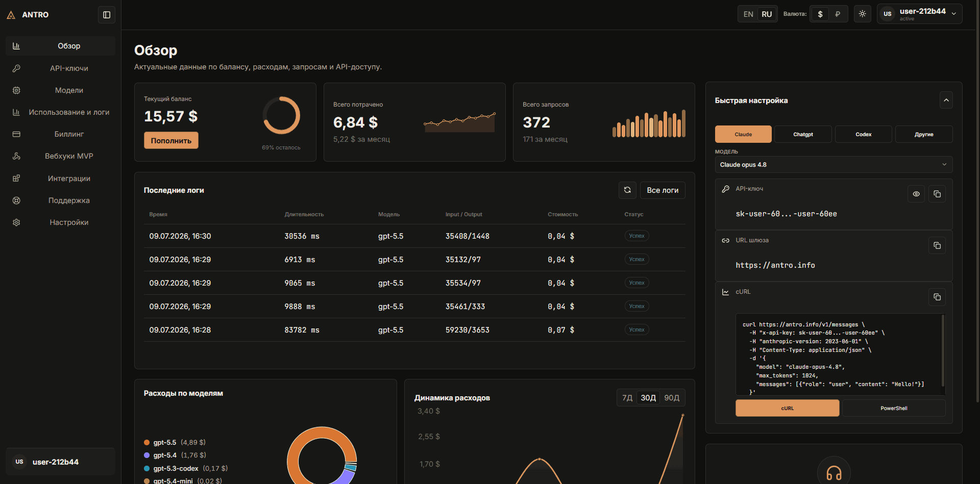This screenshot has height=484, width=980.
Task: Toggle the light/dark theme sun icon
Action: [x=863, y=14]
